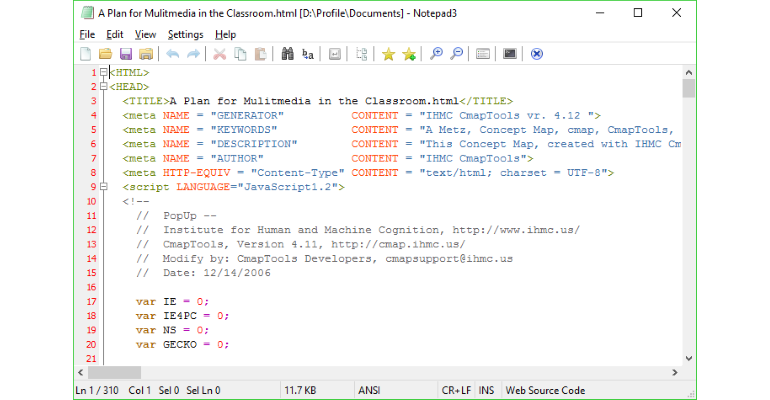The width and height of the screenshot is (770, 400).
Task: Open a file with the folder icon
Action: (x=105, y=54)
